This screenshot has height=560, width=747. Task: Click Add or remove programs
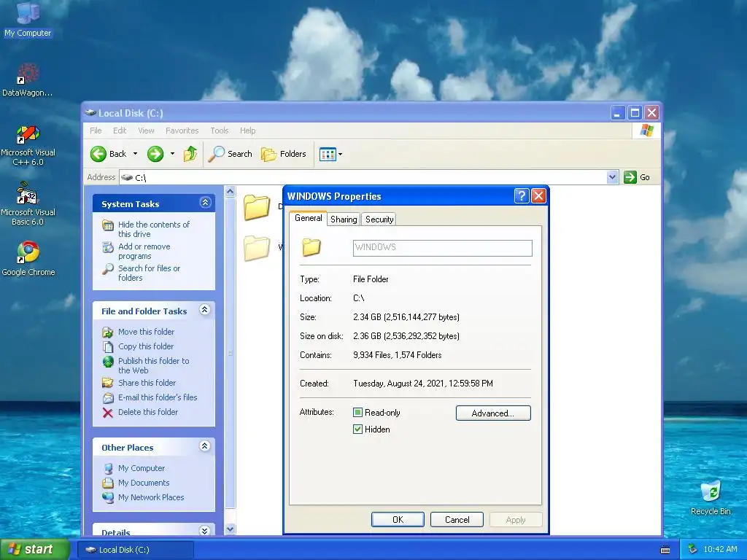[x=144, y=251]
